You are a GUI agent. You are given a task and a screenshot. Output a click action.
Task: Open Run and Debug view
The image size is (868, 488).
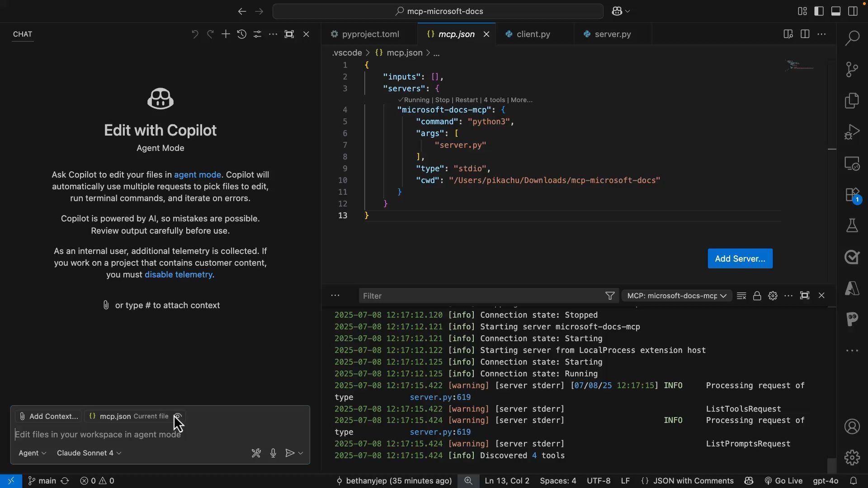pos(852,132)
